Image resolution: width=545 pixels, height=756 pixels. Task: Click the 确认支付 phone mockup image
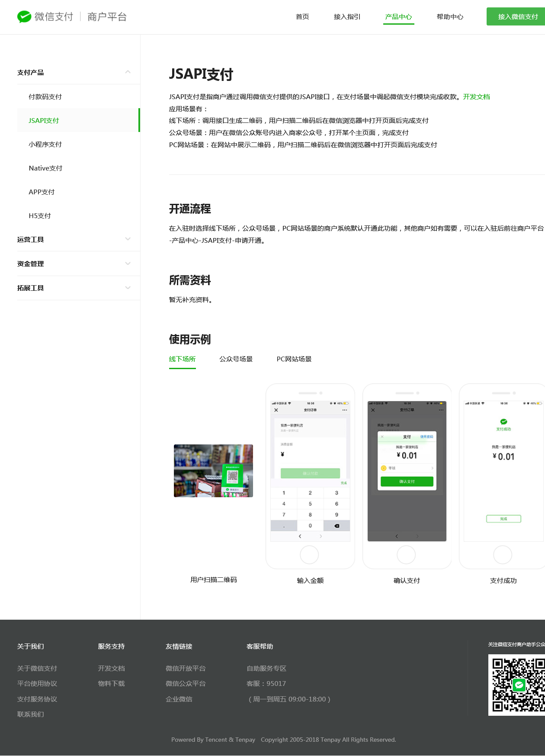(407, 476)
